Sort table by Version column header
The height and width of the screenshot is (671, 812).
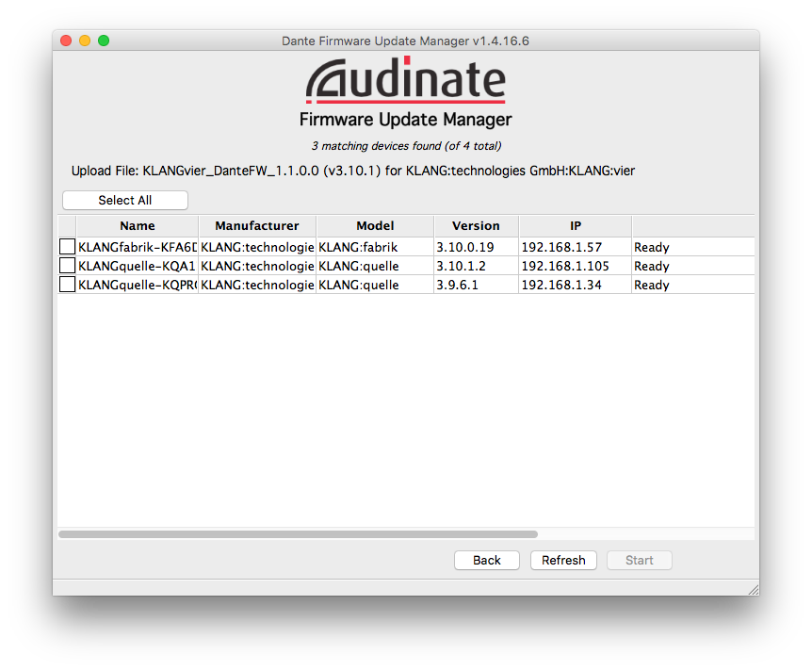[476, 226]
